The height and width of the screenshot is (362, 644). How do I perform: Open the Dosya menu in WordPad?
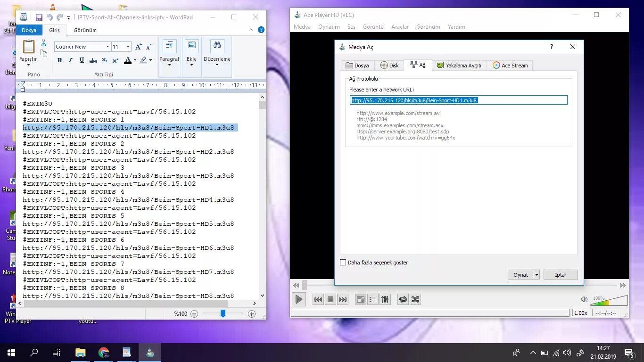pyautogui.click(x=29, y=30)
